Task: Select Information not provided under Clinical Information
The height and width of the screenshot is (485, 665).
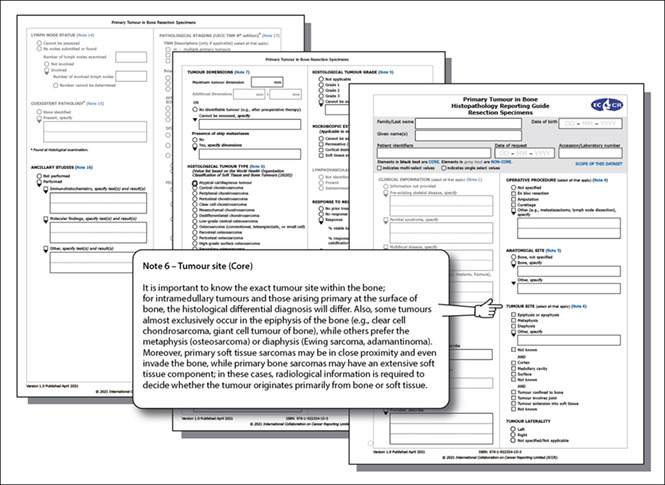Action: 386,186
